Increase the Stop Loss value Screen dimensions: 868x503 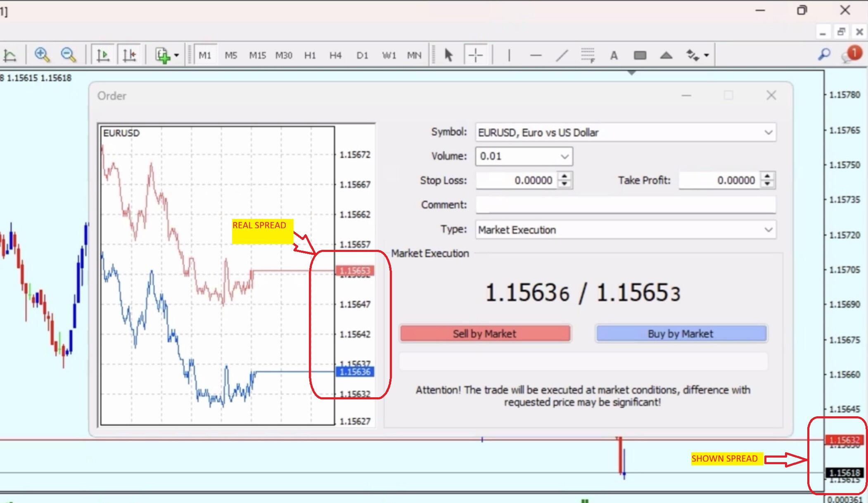pos(564,176)
